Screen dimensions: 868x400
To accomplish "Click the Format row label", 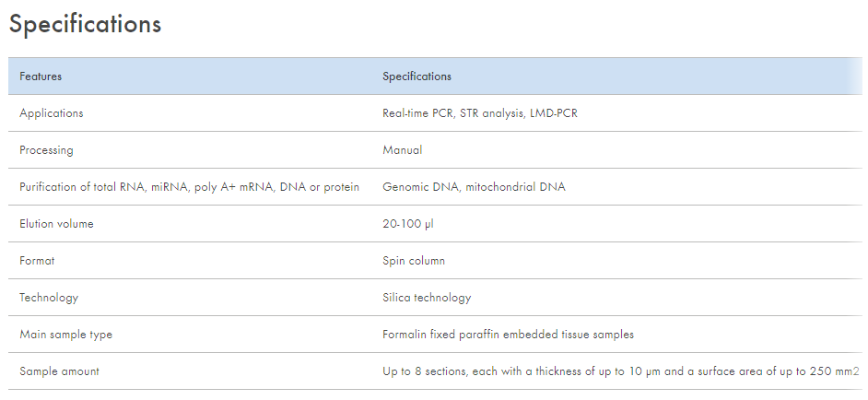I will click(x=37, y=261).
